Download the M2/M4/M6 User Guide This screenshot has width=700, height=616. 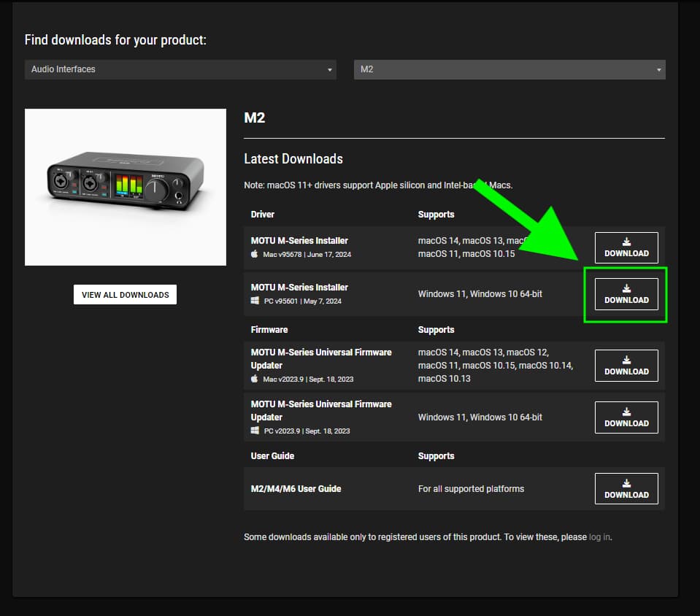(x=626, y=489)
